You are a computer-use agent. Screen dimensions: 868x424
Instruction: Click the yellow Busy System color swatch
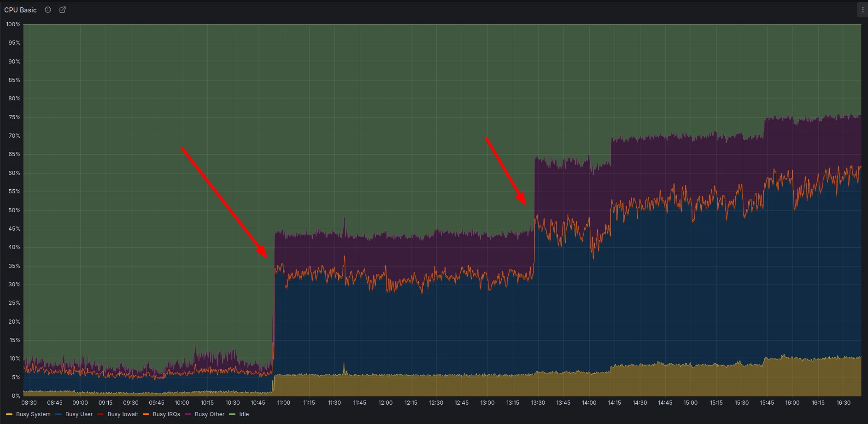9,414
